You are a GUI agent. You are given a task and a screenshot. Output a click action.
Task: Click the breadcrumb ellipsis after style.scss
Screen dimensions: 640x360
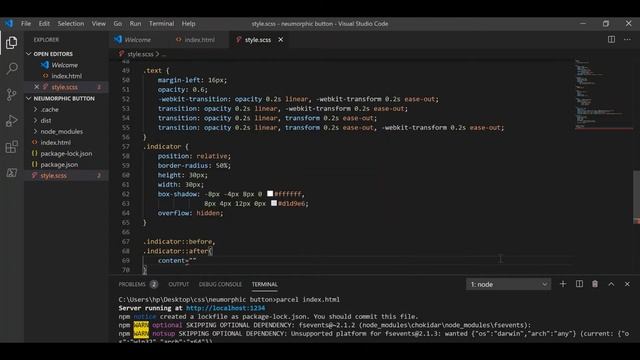tap(164, 54)
